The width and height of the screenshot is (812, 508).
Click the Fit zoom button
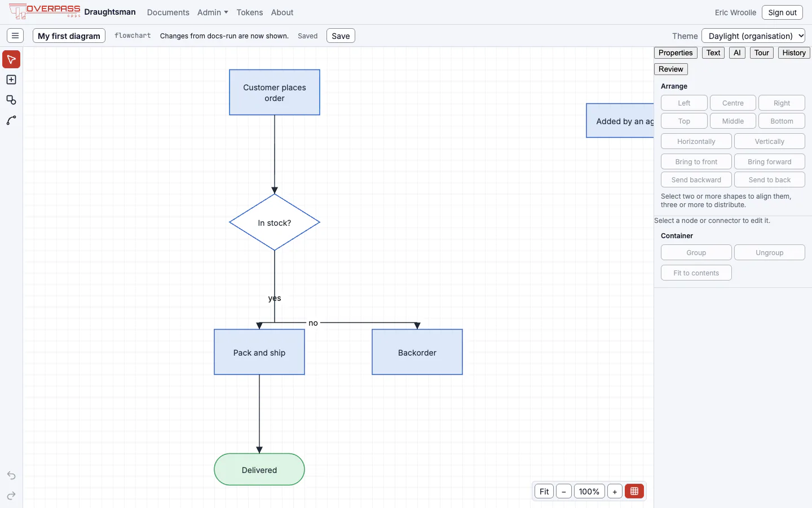click(544, 491)
